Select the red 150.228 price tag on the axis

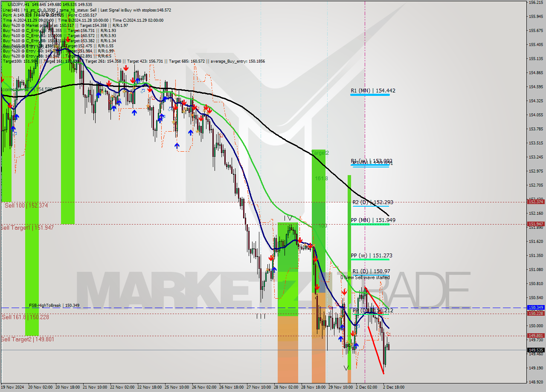coord(535,313)
